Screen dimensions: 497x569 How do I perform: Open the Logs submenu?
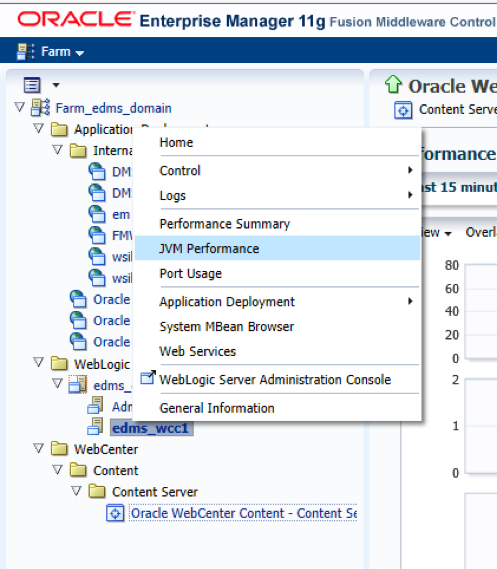coord(278,195)
